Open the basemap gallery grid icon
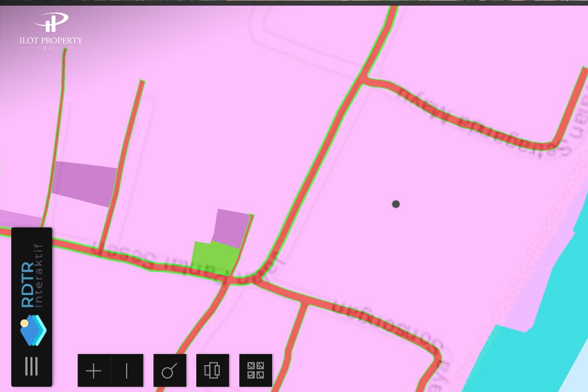The image size is (588, 392). tap(255, 371)
